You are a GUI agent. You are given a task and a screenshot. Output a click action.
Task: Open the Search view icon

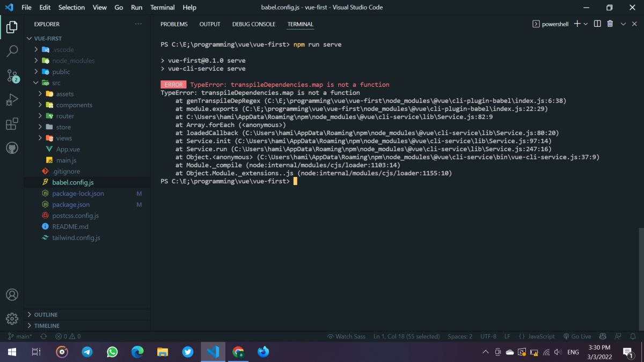pos(12,51)
